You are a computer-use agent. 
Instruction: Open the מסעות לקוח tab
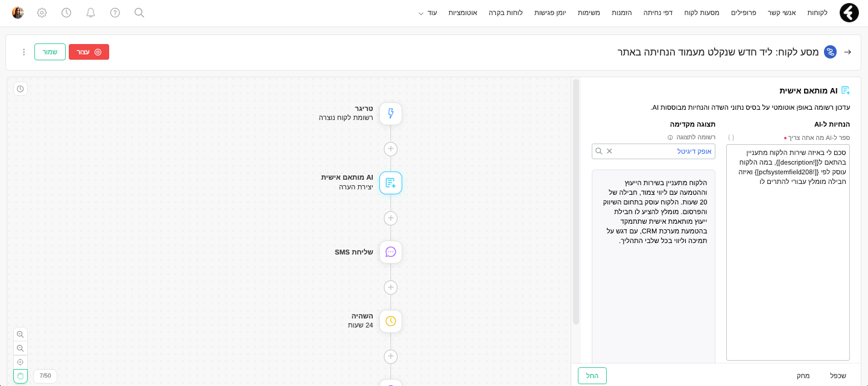pos(702,13)
